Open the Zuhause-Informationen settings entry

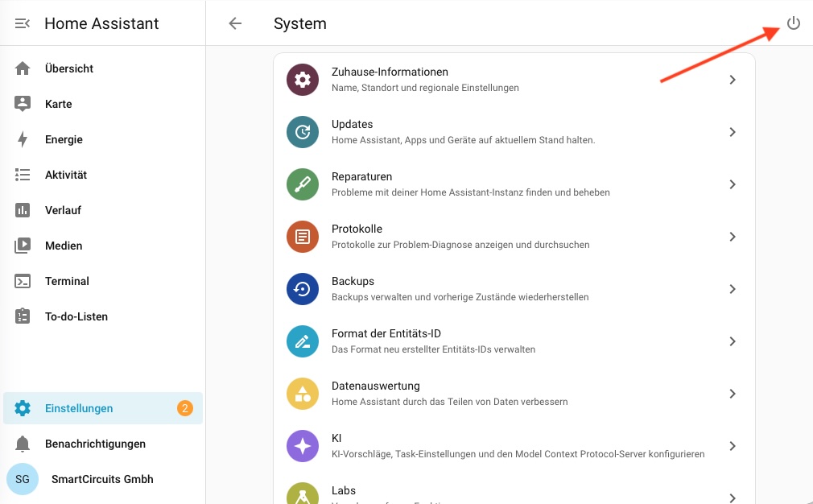(x=514, y=80)
